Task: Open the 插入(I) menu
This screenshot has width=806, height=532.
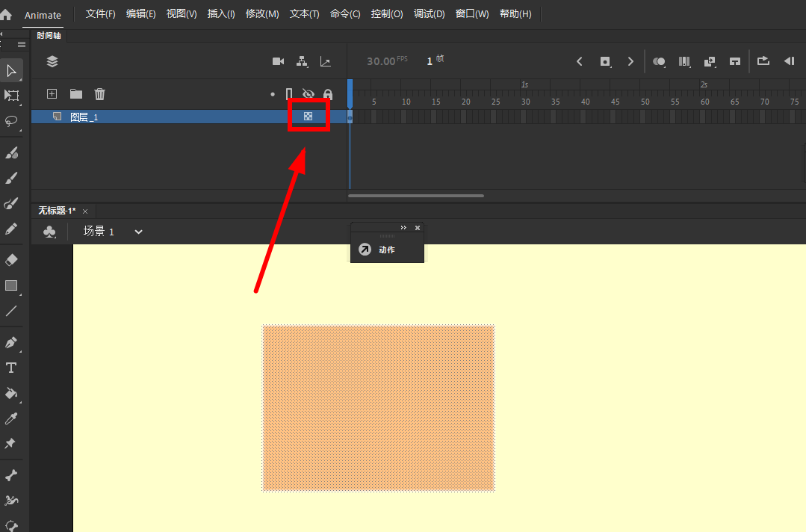Action: [x=221, y=14]
